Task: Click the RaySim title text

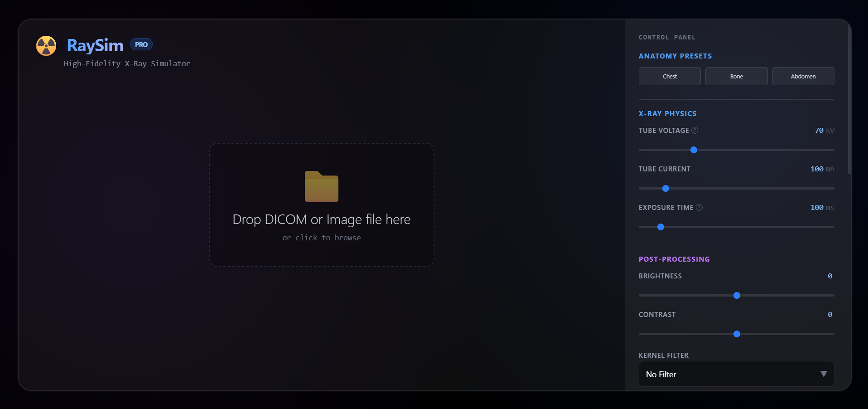Action: click(x=95, y=45)
